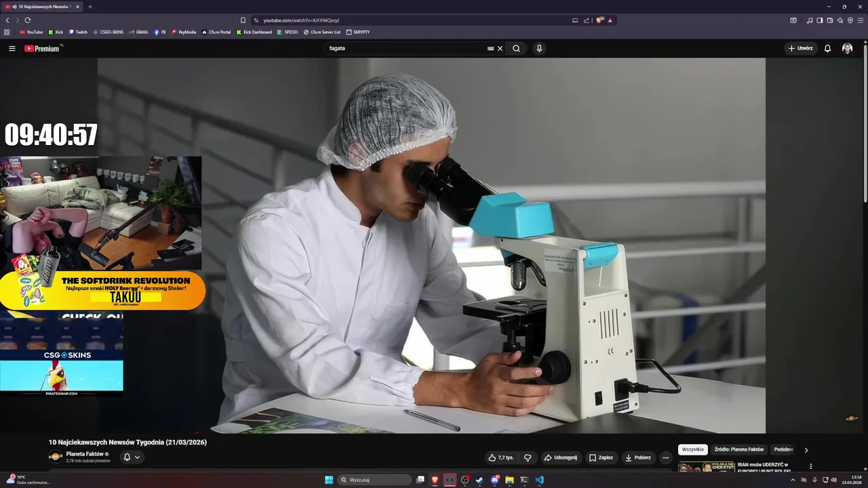Open the browser sidebar panel toggle
Viewport: 868px width, 488px height.
coord(819,20)
